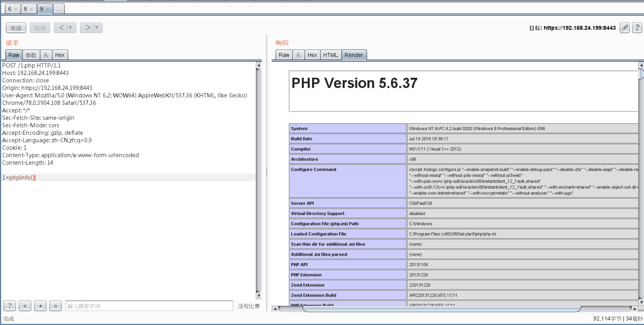This screenshot has width=644, height=325.
Task: Click the Accept-Language header line
Action: coord(47,140)
